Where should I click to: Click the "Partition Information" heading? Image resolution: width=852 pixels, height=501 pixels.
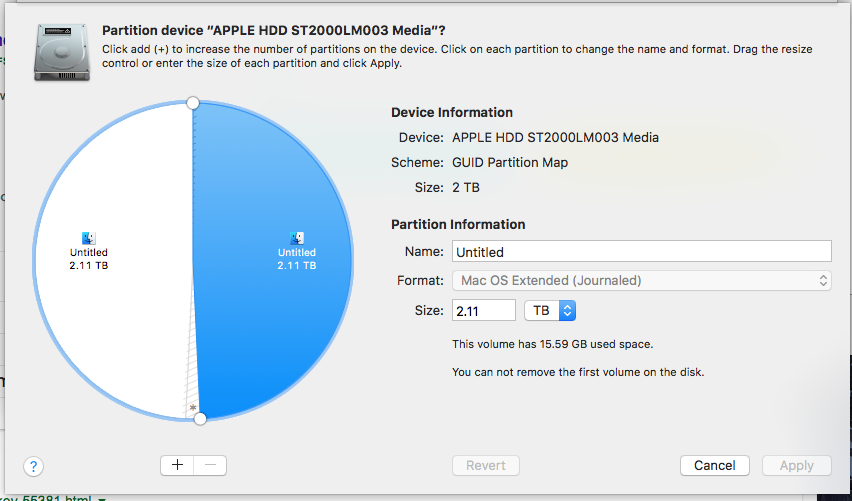(458, 224)
